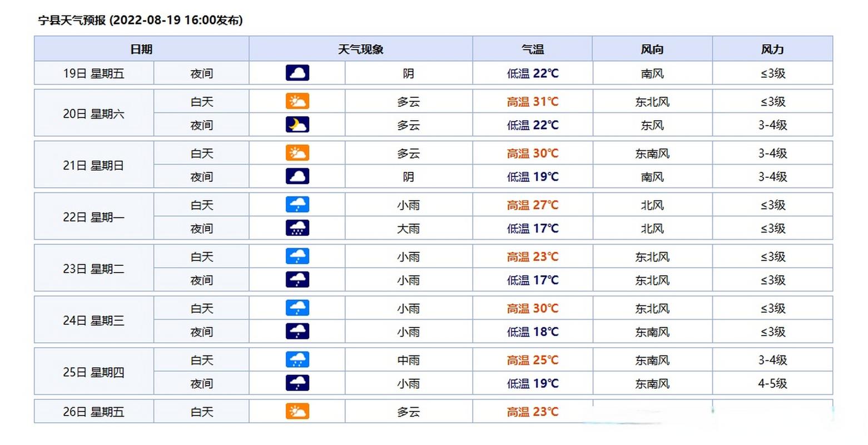Click 低温 18℃ temperature cell

click(x=533, y=332)
